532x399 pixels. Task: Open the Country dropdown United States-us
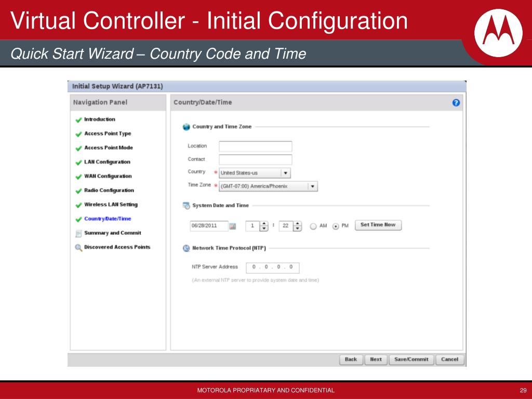click(x=255, y=173)
